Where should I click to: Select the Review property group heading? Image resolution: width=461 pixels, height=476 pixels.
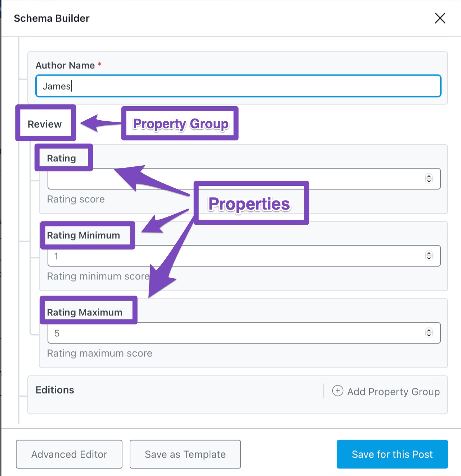coord(45,124)
